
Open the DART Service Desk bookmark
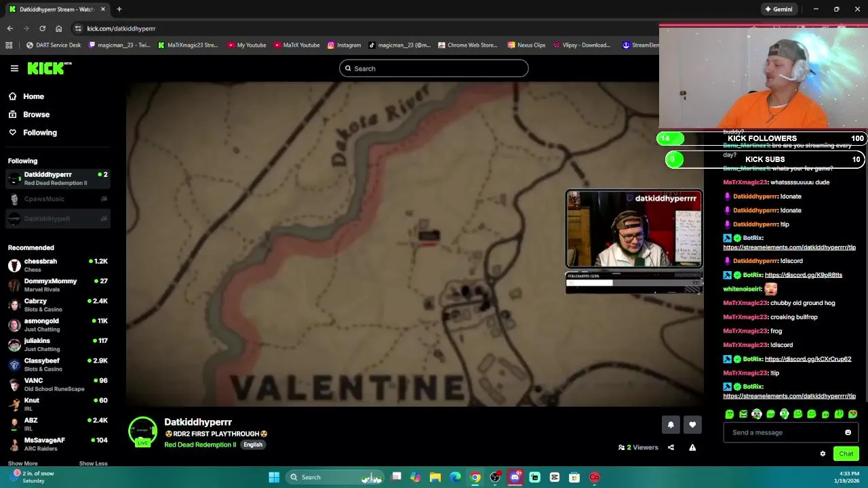point(54,45)
